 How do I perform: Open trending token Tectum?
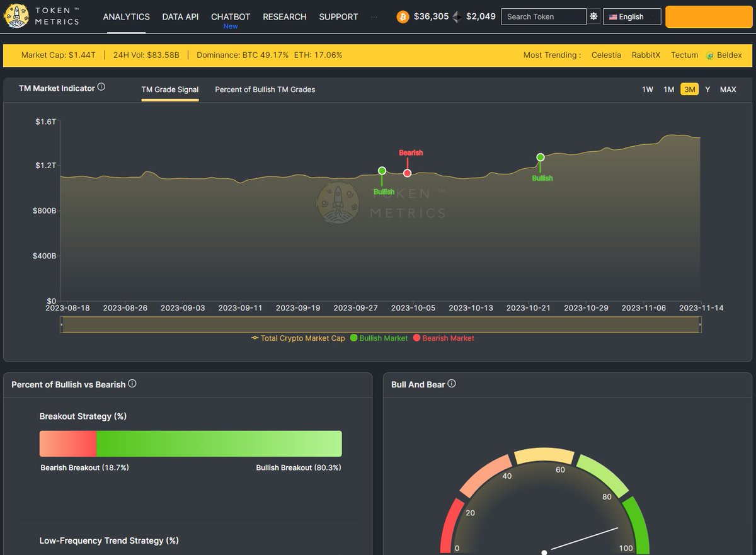click(x=684, y=55)
